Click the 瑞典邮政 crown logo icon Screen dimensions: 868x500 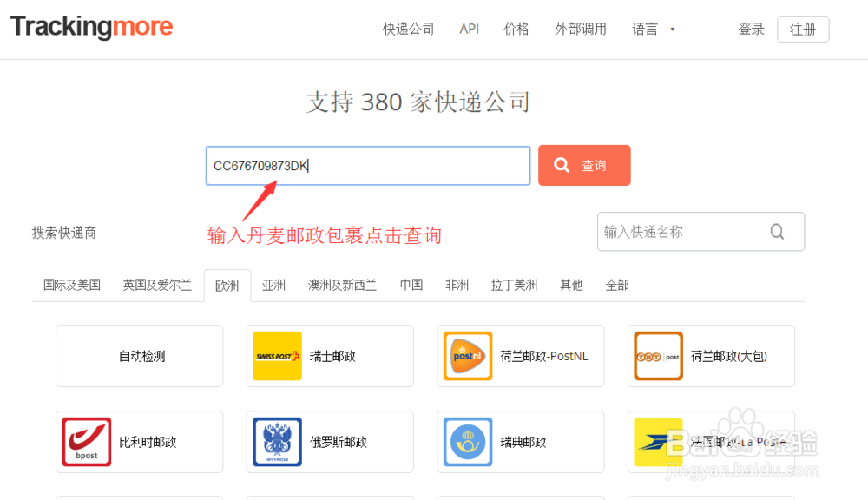coord(467,442)
